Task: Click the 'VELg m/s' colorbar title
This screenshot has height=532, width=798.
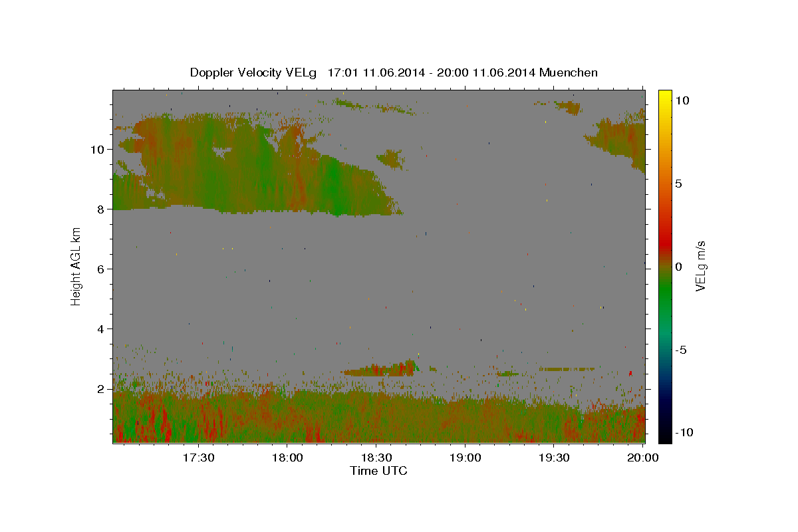Action: tap(700, 266)
